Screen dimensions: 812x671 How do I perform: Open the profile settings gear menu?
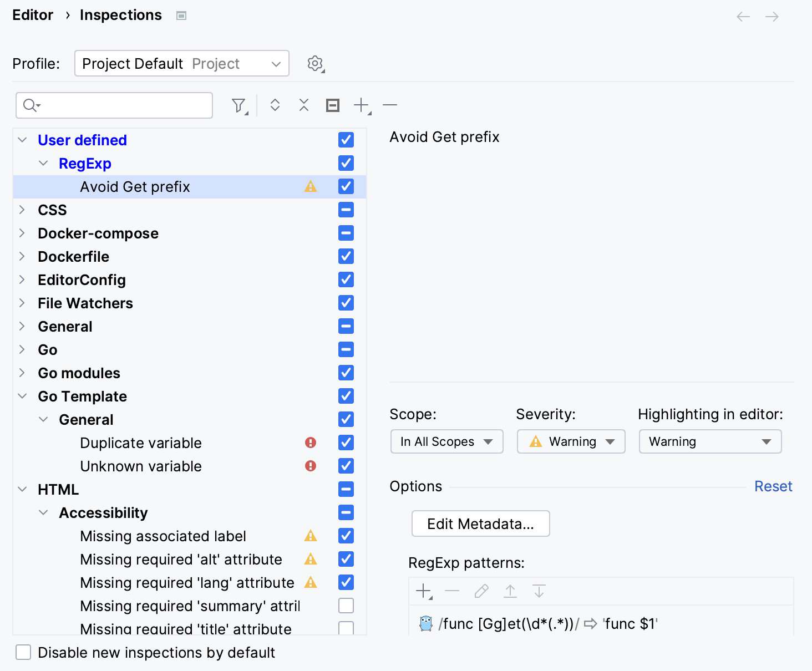coord(315,63)
